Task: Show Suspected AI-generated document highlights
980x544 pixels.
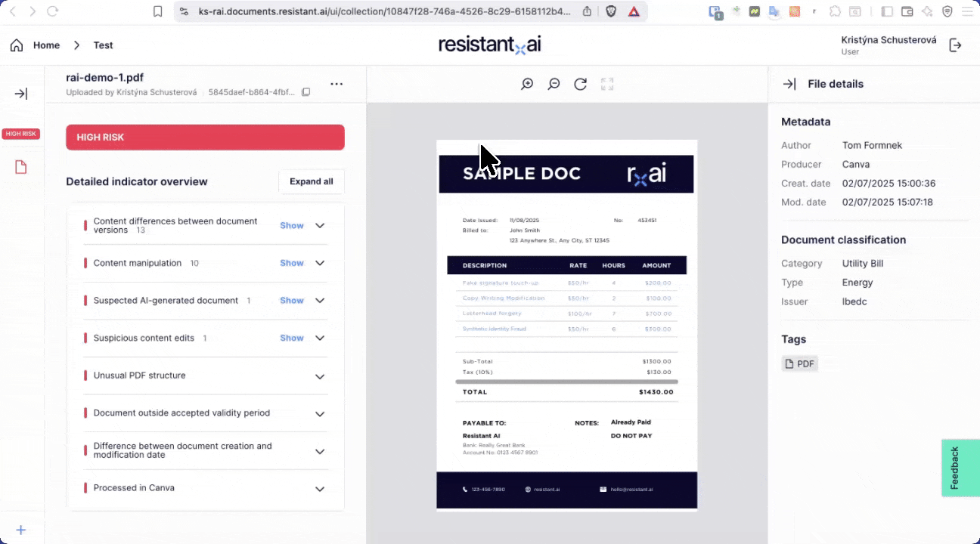Action: [x=292, y=300]
